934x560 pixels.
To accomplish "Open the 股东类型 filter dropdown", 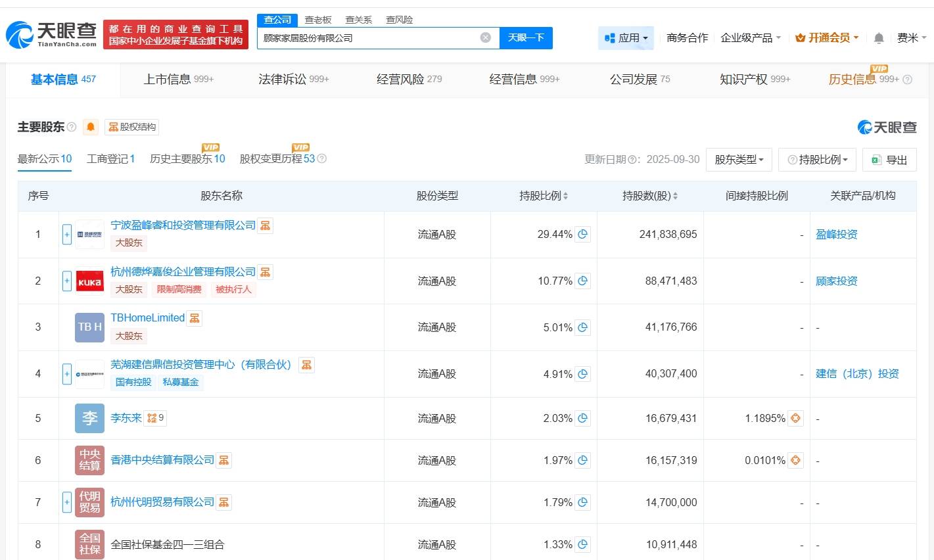I will coord(739,160).
